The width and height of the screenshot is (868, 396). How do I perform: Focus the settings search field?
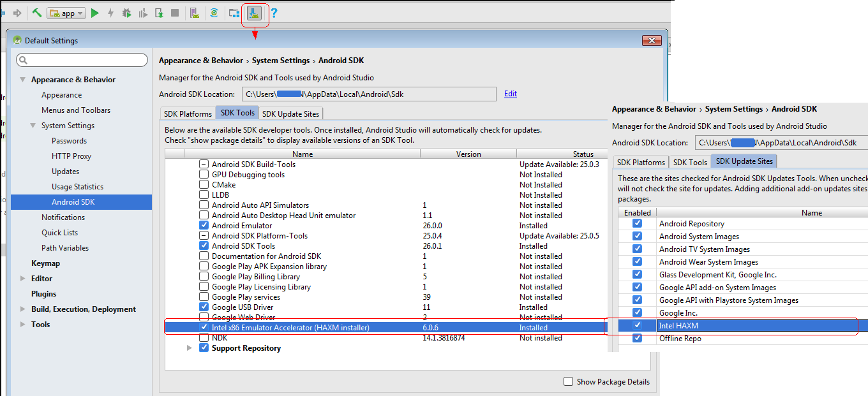pos(82,60)
